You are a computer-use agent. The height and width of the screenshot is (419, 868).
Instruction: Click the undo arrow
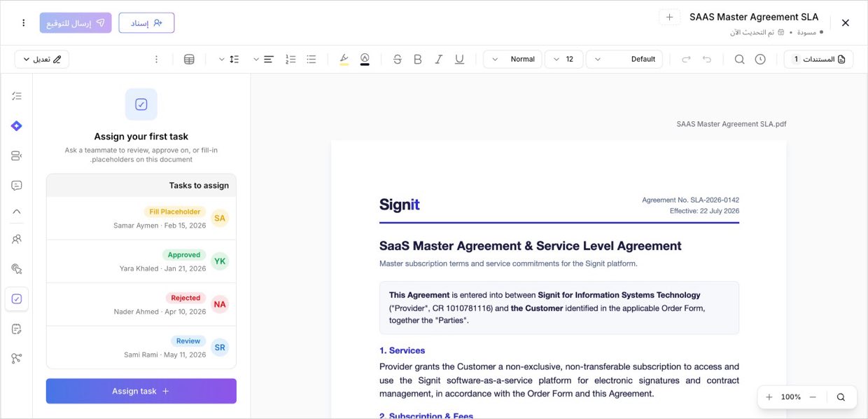click(707, 60)
